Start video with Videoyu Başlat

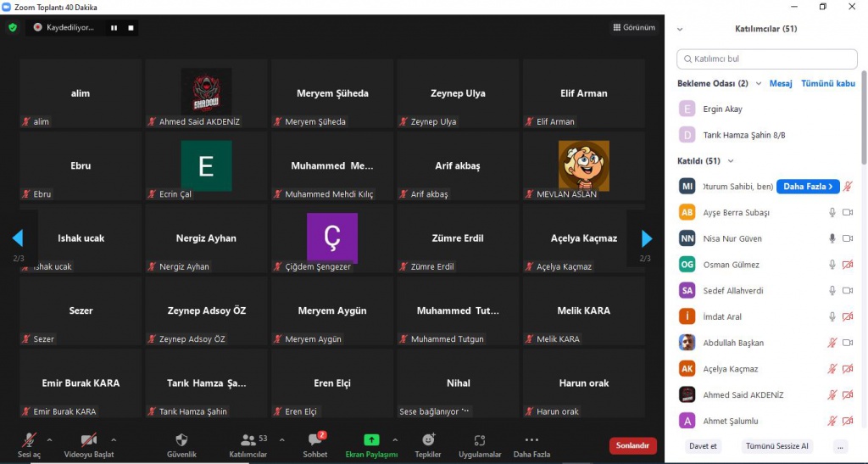tap(88, 445)
